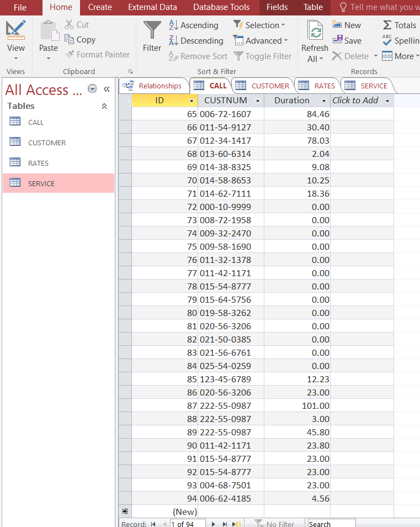Open the CUSTNUM column filter dropdown
Image resolution: width=420 pixels, height=527 pixels.
click(x=258, y=101)
